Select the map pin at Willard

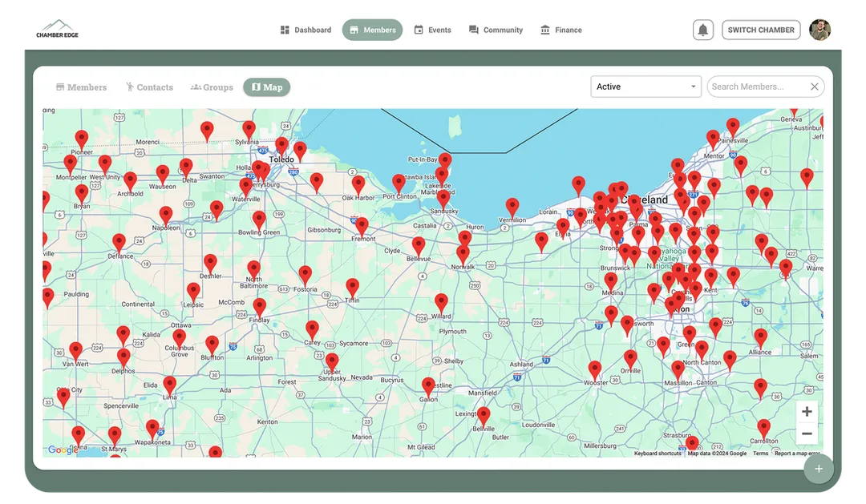pos(441,303)
